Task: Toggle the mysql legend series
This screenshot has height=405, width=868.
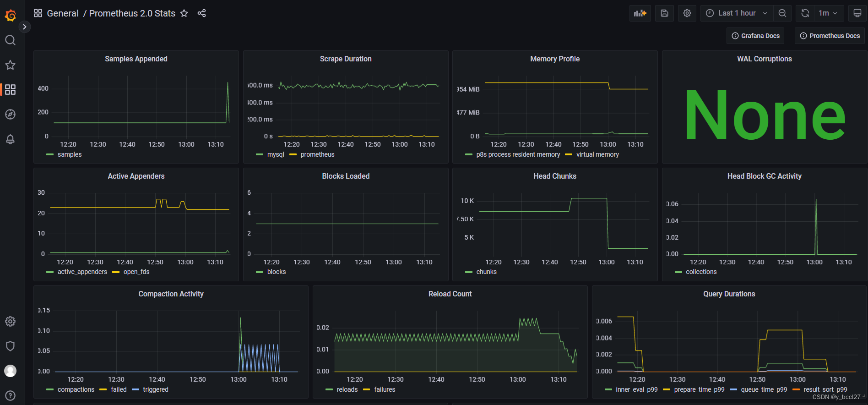Action: click(x=276, y=154)
